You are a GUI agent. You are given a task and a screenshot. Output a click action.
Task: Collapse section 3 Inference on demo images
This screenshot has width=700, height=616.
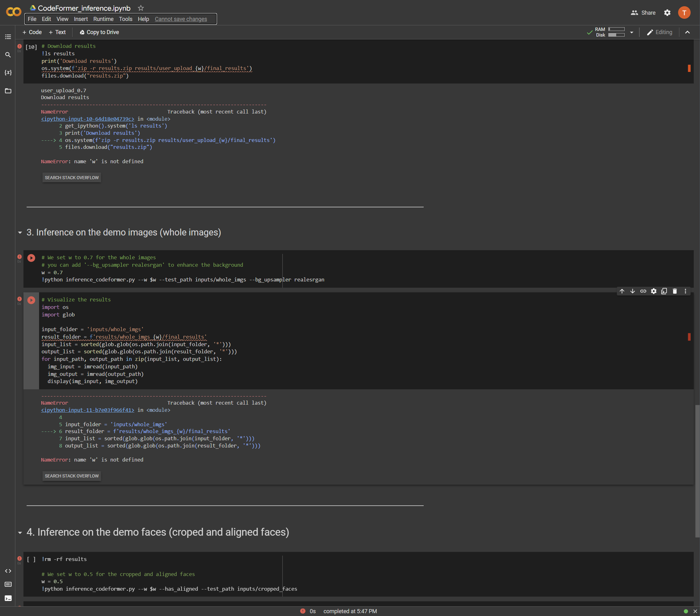pos(20,233)
